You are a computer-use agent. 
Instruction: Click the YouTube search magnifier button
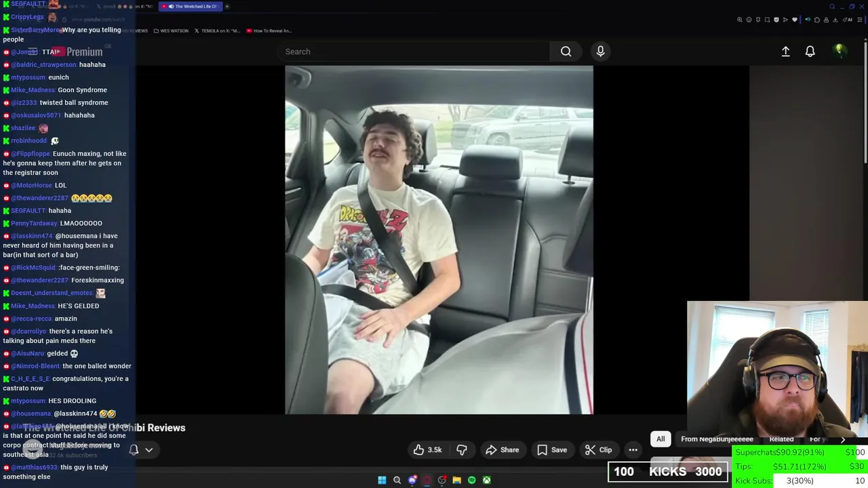click(566, 52)
